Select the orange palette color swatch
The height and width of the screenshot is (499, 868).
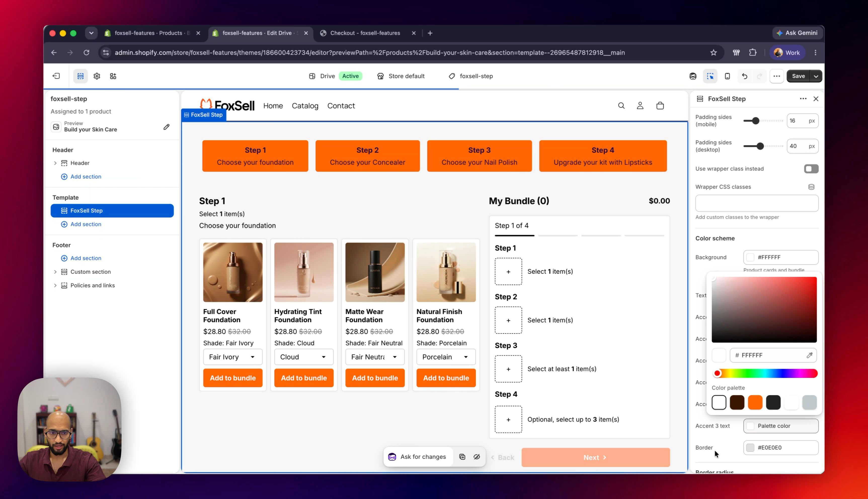(755, 402)
